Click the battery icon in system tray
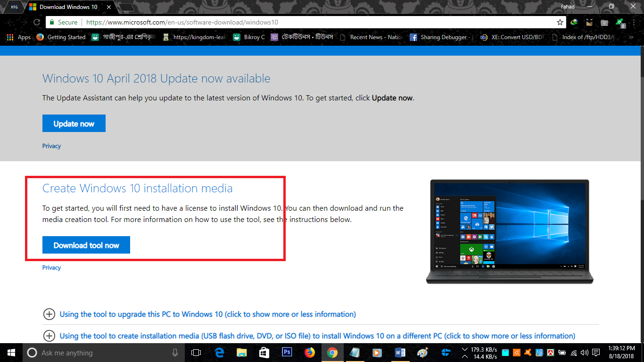This screenshot has height=362, width=644. coord(562,353)
